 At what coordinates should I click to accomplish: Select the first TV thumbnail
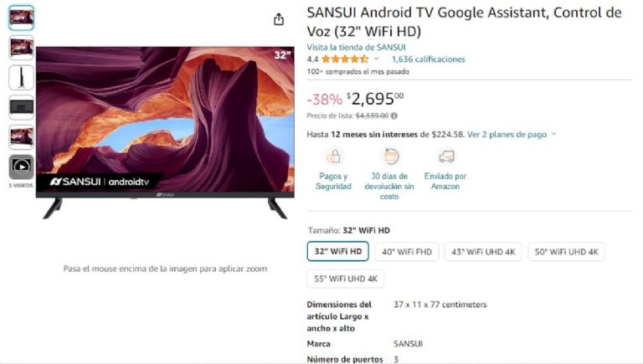pyautogui.click(x=21, y=18)
